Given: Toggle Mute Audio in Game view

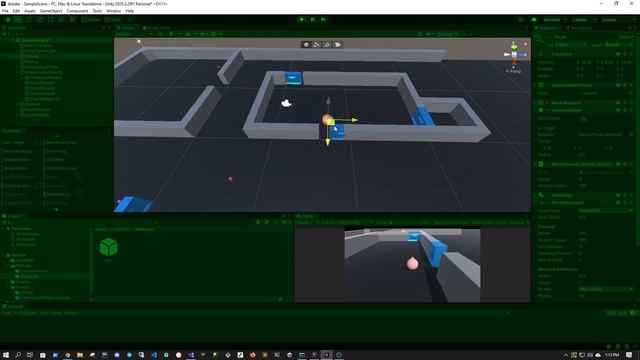Looking at the screenshot, I should pos(481,222).
